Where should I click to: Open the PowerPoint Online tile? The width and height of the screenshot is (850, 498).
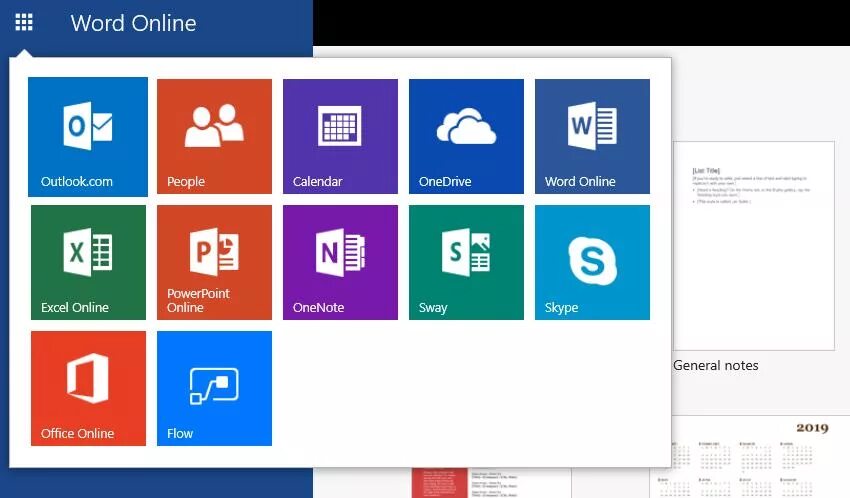pyautogui.click(x=214, y=262)
